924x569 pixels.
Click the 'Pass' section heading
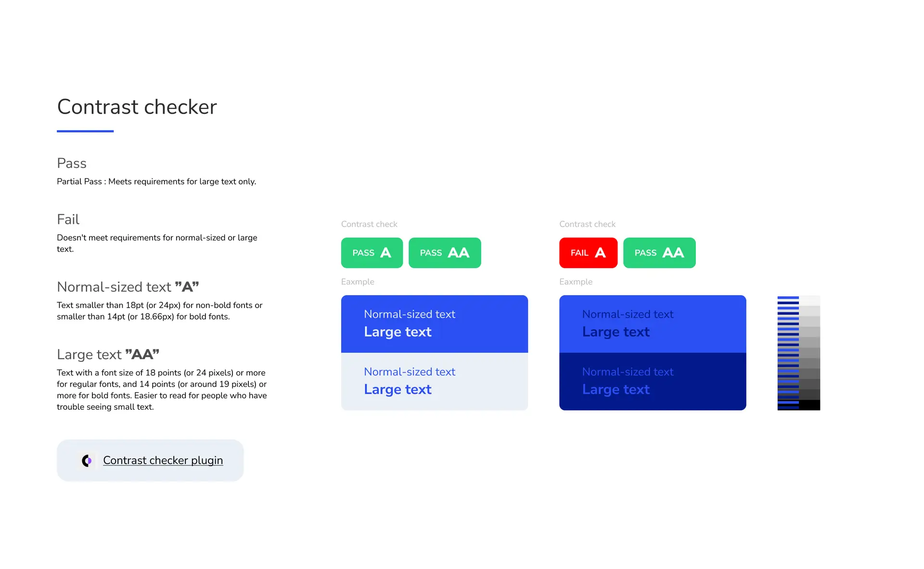click(72, 163)
